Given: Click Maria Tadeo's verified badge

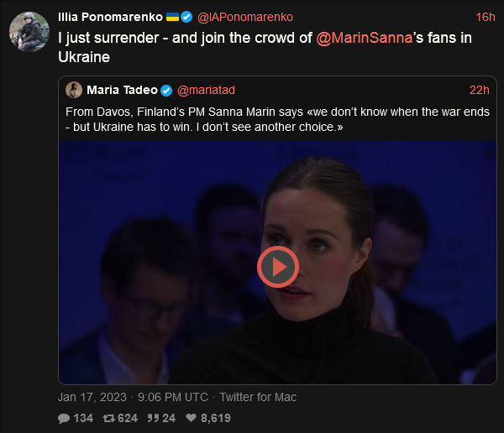Looking at the screenshot, I should 166,90.
